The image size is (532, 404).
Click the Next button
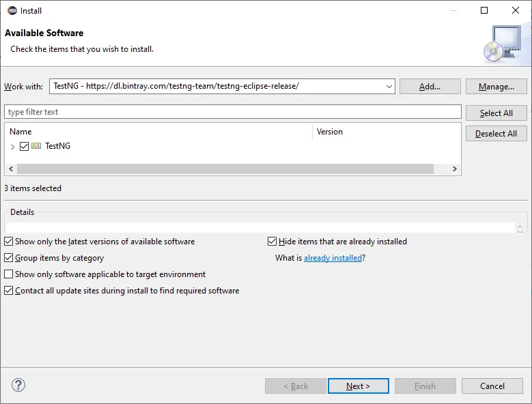click(x=358, y=386)
